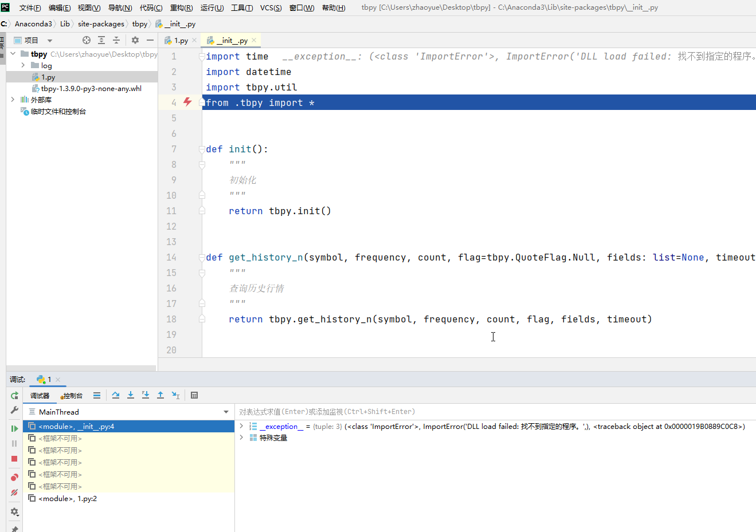Viewport: 756px width, 532px height.
Task: Open the 运行(U) menu
Action: point(212,7)
